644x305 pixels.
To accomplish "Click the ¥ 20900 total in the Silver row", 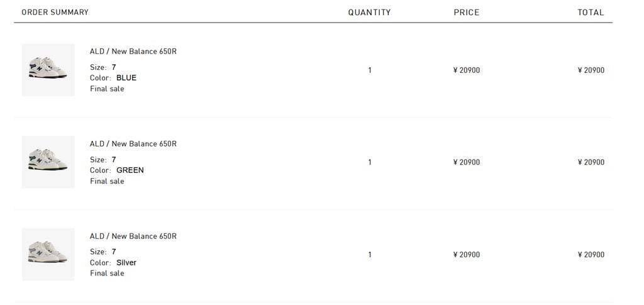I will click(x=591, y=255).
